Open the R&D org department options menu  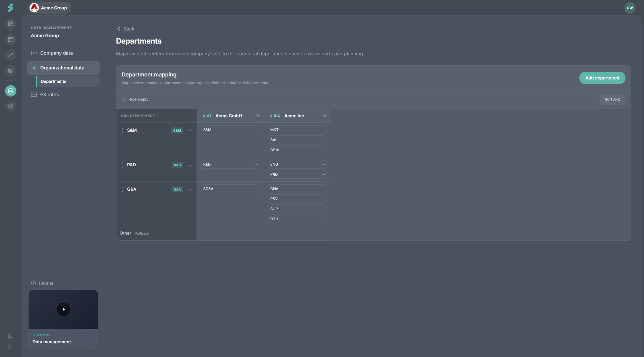click(x=189, y=165)
